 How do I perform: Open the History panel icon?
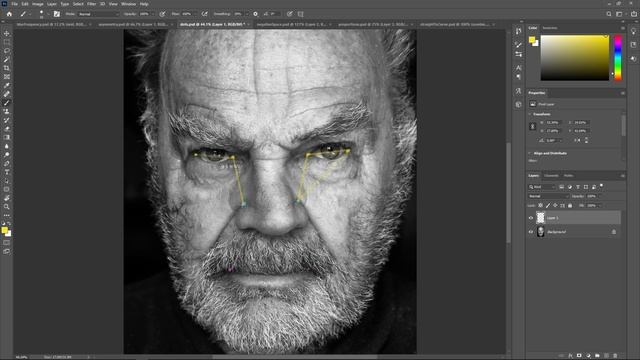[x=518, y=31]
